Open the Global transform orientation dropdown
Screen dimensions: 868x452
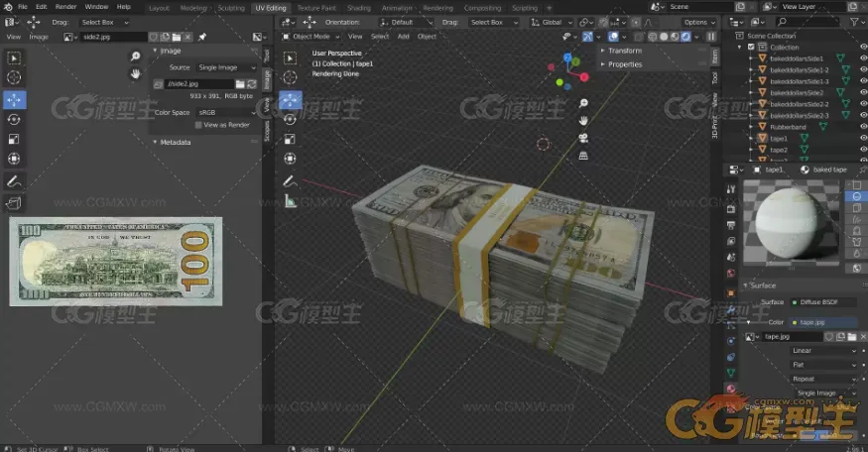tap(553, 22)
